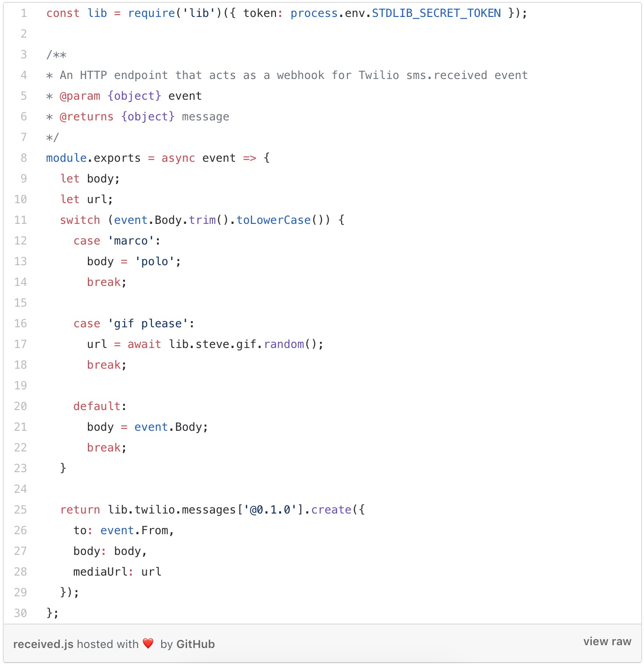Click the 'break' on line 14
This screenshot has height=664, width=644.
pyautogui.click(x=104, y=282)
